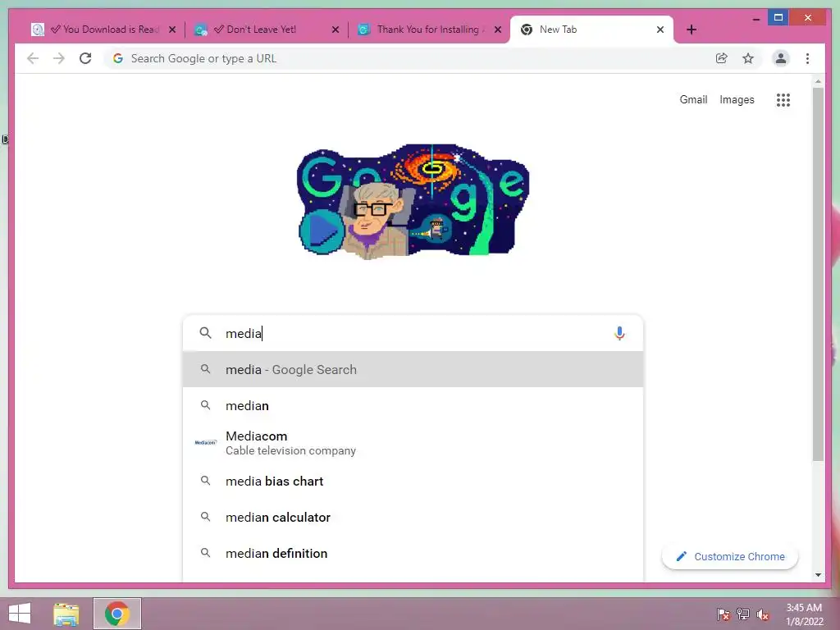The height and width of the screenshot is (630, 840).
Task: Open a new tab with the plus button
Action: [692, 30]
